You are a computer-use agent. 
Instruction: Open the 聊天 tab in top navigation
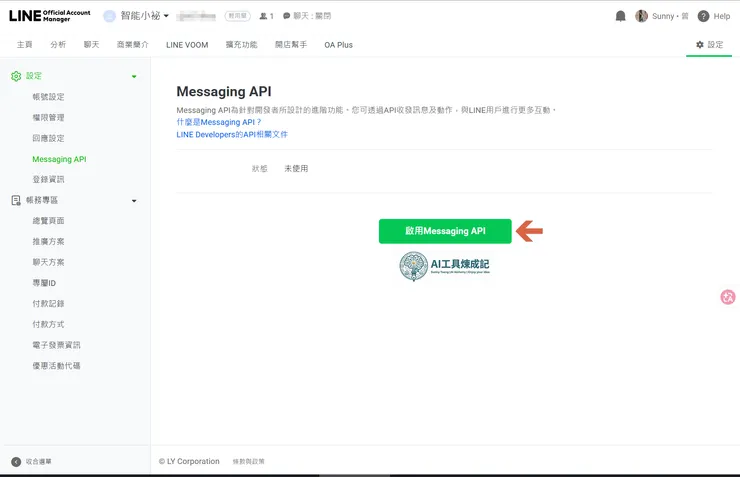tap(92, 44)
